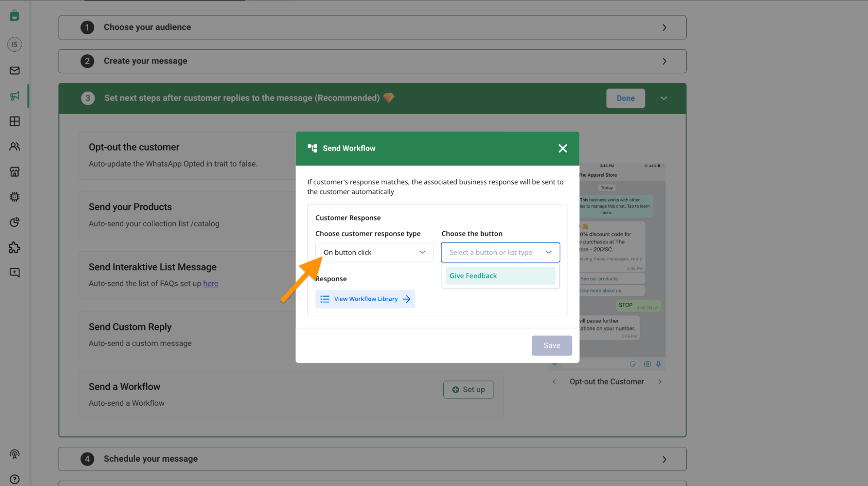Viewport: 868px width, 486px height.
Task: Click Set up for Send a Workflow
Action: [468, 389]
